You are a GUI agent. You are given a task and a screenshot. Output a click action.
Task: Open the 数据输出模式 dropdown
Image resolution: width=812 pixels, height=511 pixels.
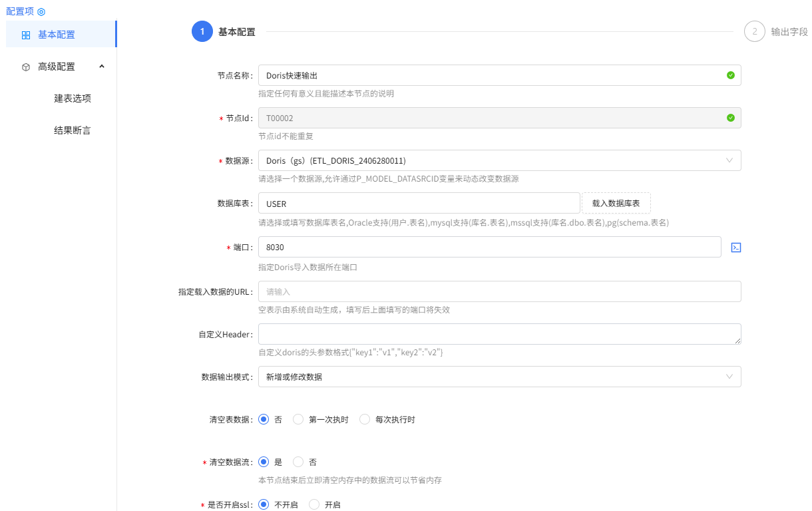point(499,376)
